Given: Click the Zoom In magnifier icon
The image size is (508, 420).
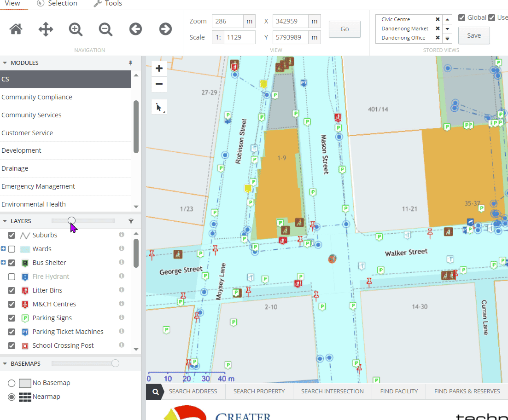Looking at the screenshot, I should point(76,29).
